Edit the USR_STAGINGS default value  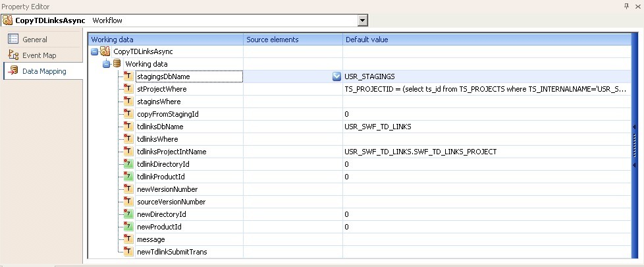487,76
